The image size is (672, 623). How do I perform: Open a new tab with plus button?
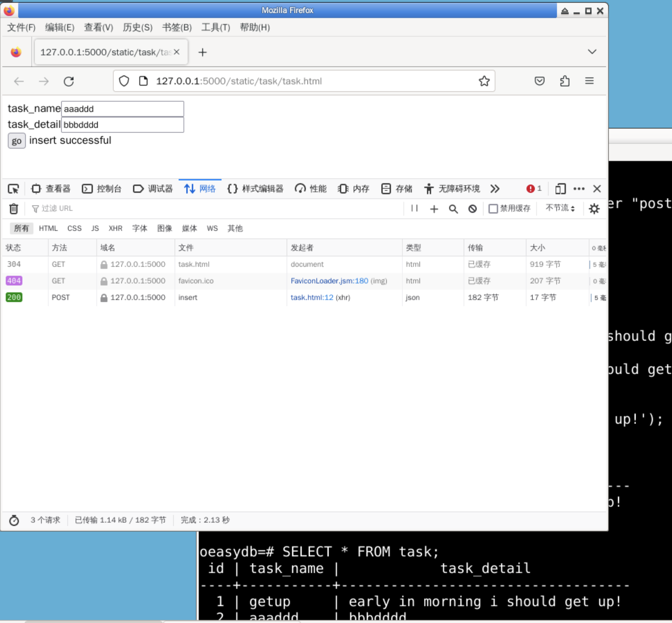pos(202,52)
